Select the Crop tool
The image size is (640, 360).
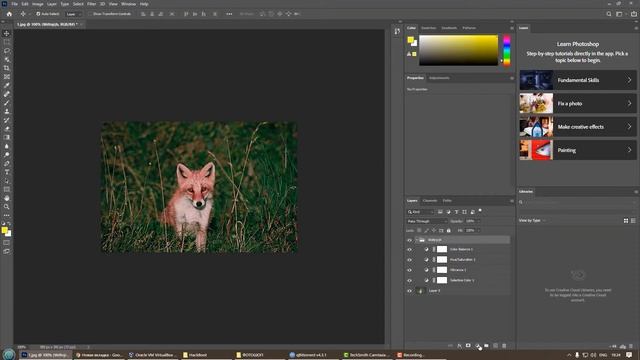click(x=7, y=68)
